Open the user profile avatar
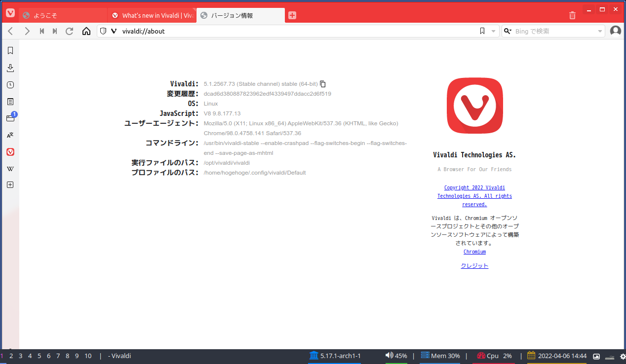The height and width of the screenshot is (364, 626). pos(616,31)
